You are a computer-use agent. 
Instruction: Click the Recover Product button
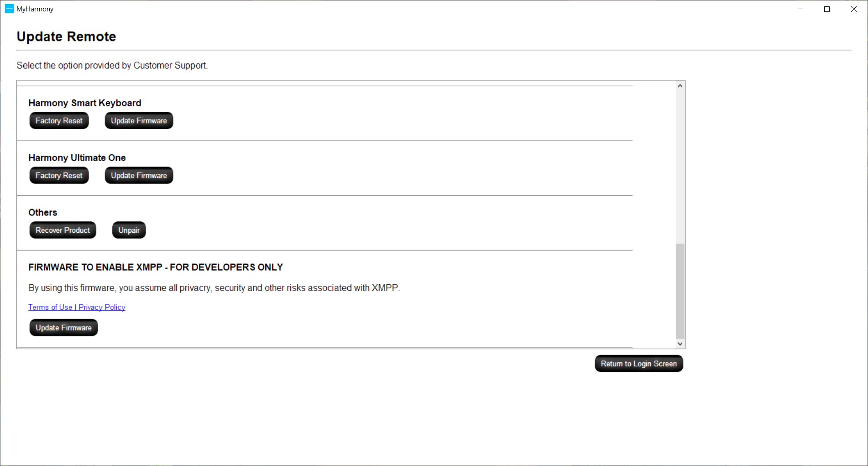[63, 230]
